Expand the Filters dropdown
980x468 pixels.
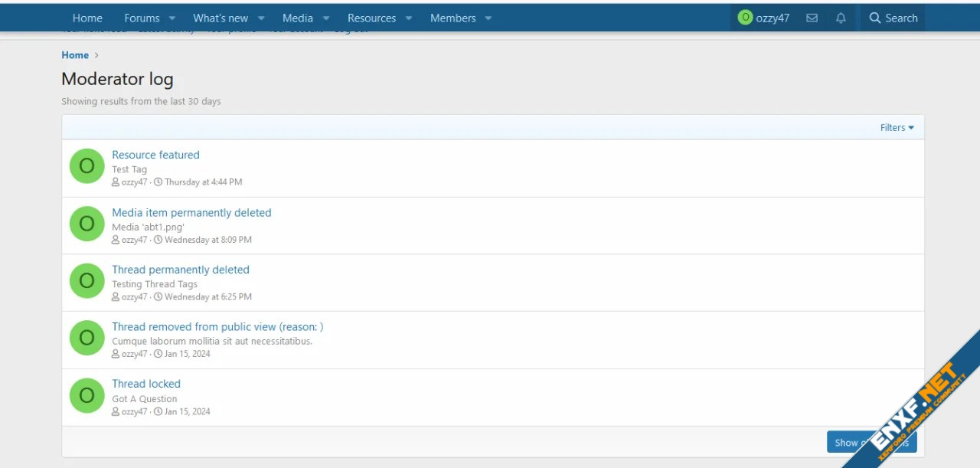point(897,128)
